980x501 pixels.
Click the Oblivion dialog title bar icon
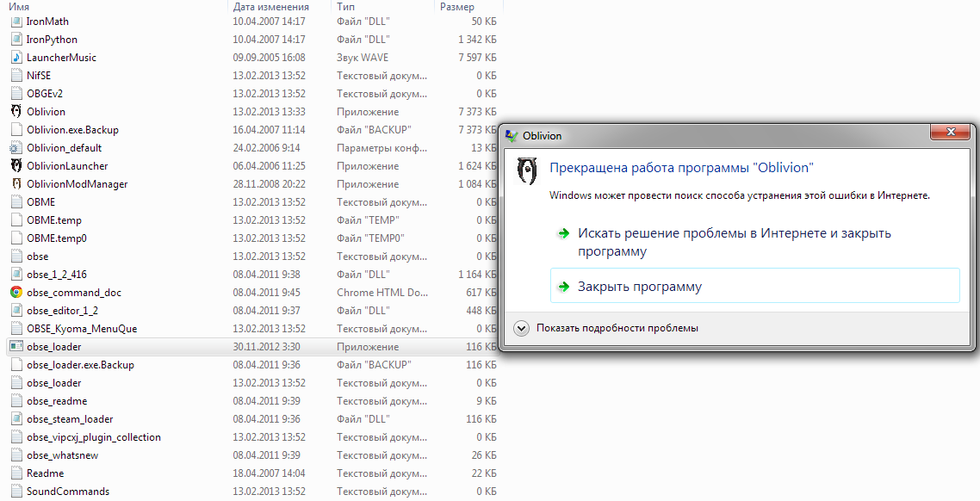[x=512, y=135]
